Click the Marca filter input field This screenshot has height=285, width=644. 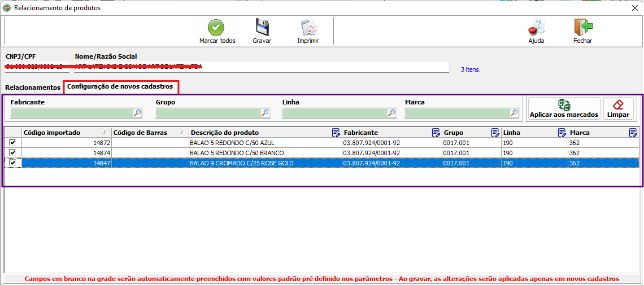[457, 113]
